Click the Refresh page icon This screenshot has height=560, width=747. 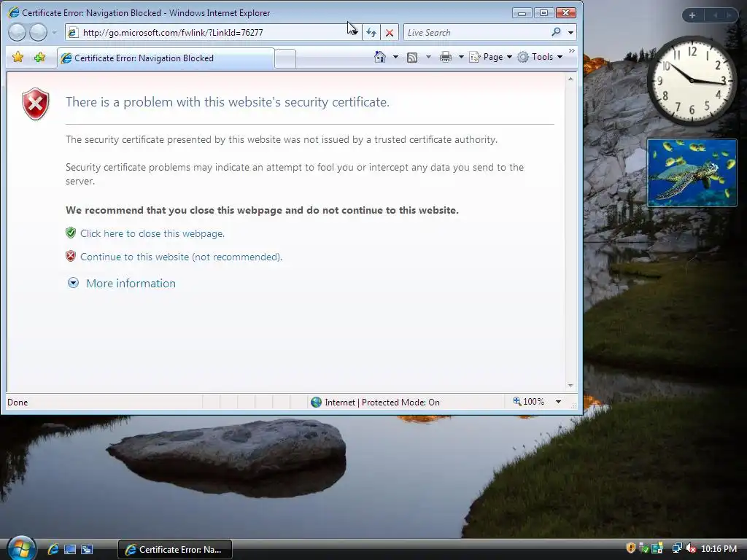pos(371,32)
